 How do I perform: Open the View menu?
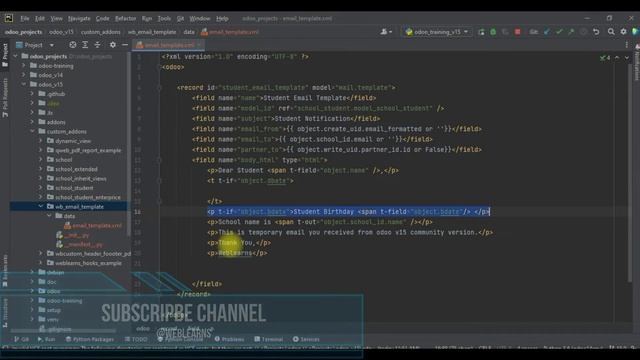(x=56, y=18)
